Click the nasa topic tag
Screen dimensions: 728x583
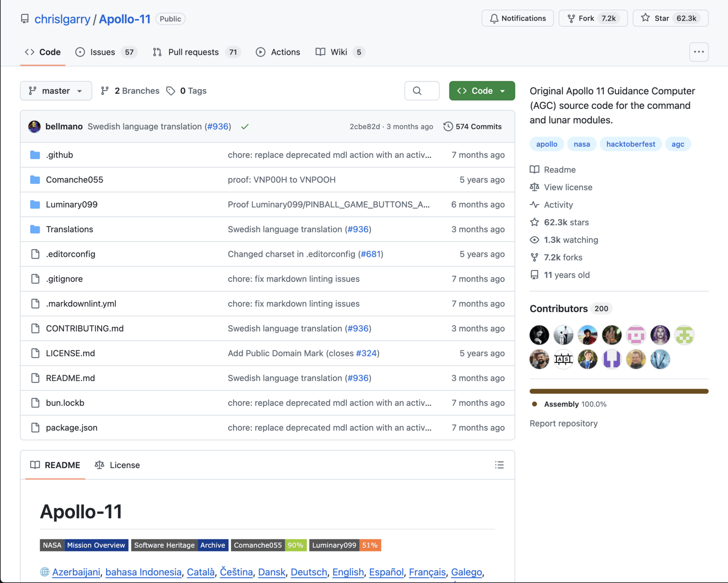pos(582,144)
